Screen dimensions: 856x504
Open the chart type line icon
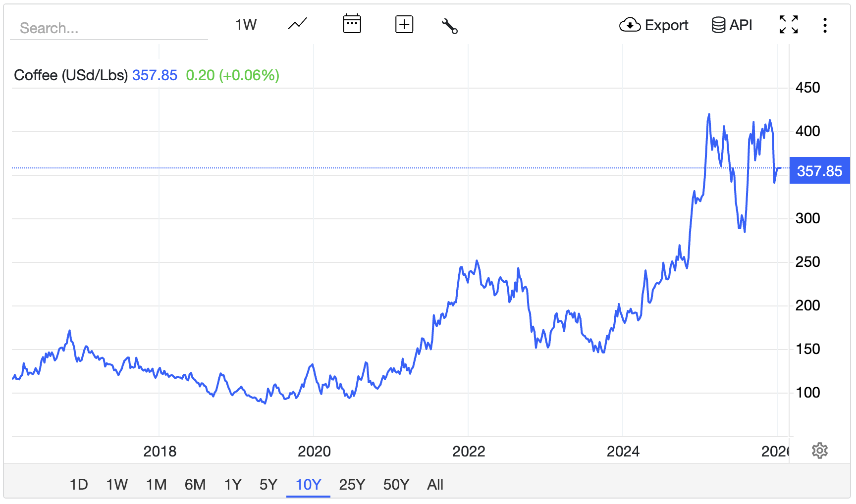[297, 24]
